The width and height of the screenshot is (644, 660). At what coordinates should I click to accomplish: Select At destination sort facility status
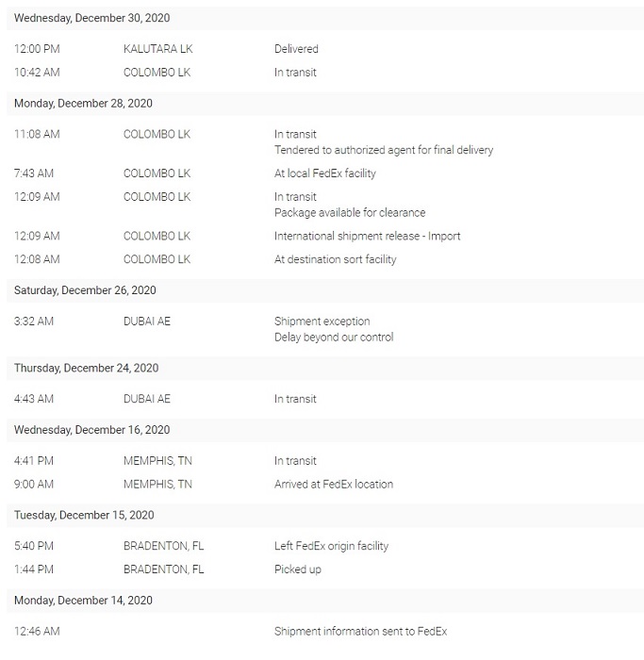(335, 259)
